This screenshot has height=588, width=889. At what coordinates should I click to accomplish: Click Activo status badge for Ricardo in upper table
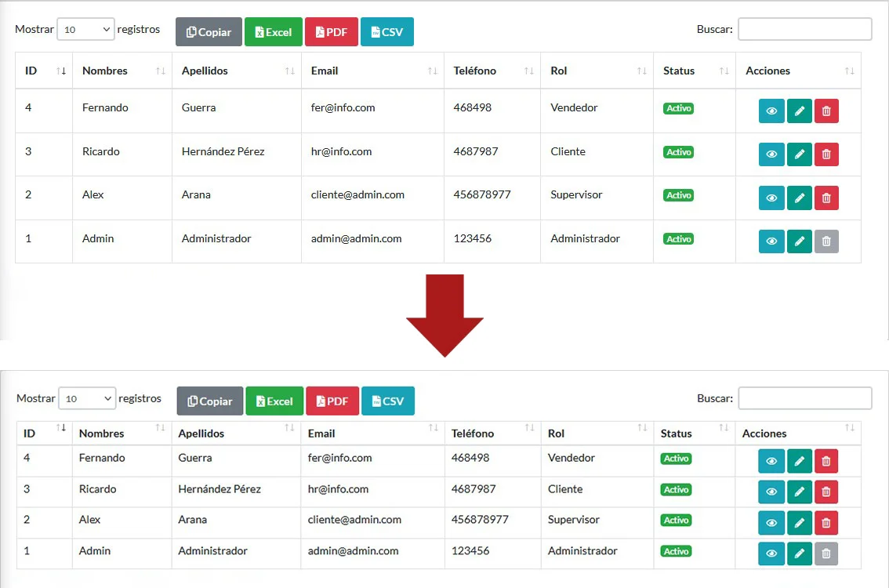click(678, 152)
